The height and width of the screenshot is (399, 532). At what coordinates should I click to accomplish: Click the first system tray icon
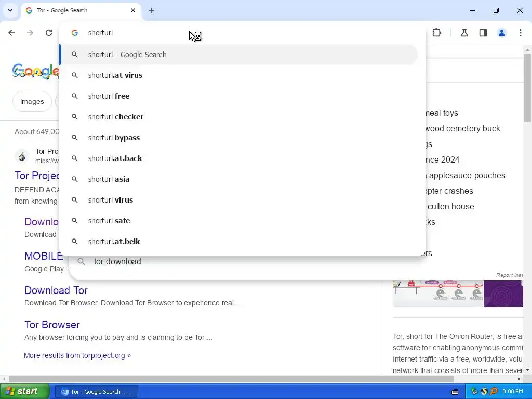pyautogui.click(x=474, y=392)
